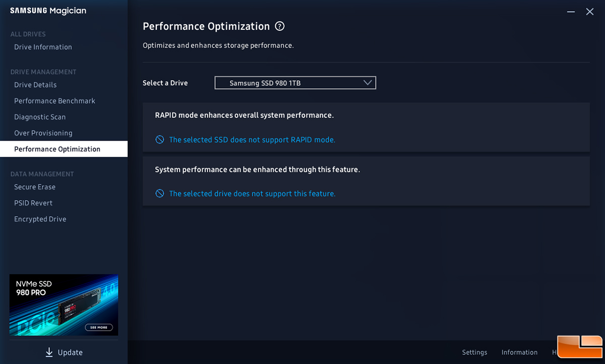The width and height of the screenshot is (605, 364).
Task: Click the Samsung Magician logo
Action: tap(48, 11)
